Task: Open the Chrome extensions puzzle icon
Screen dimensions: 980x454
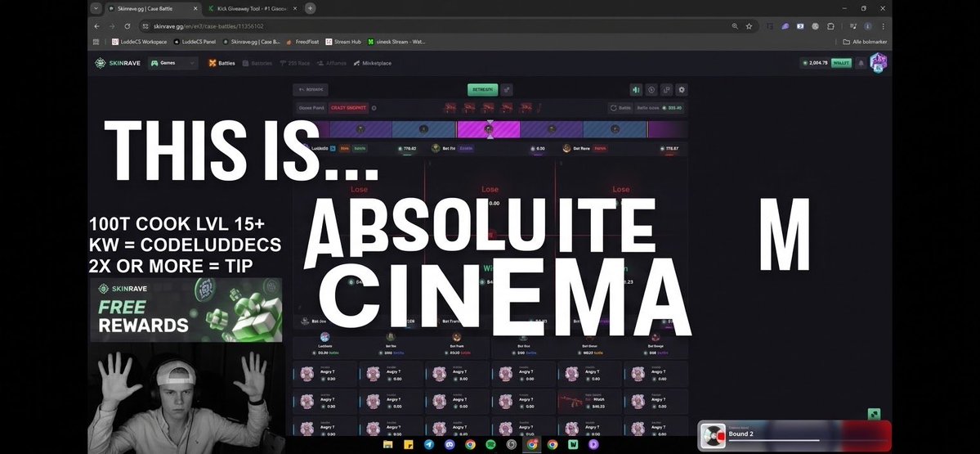Action: 830,26
